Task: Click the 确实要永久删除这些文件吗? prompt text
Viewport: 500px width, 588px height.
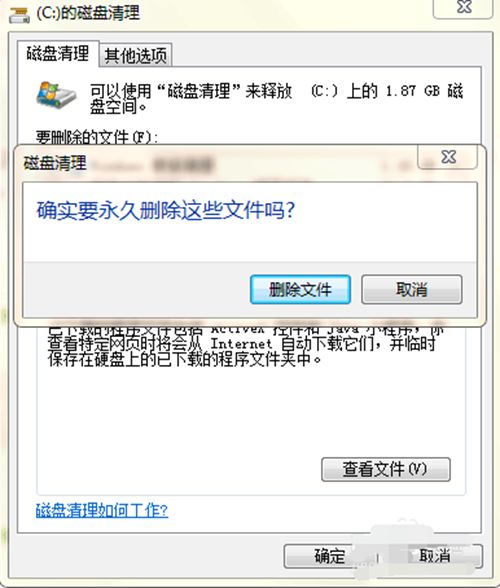Action: (x=166, y=210)
